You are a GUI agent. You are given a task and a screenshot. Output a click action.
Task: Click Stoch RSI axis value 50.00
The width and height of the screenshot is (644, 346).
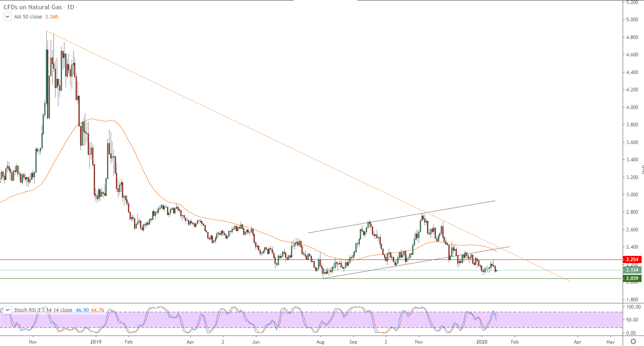[632, 320]
